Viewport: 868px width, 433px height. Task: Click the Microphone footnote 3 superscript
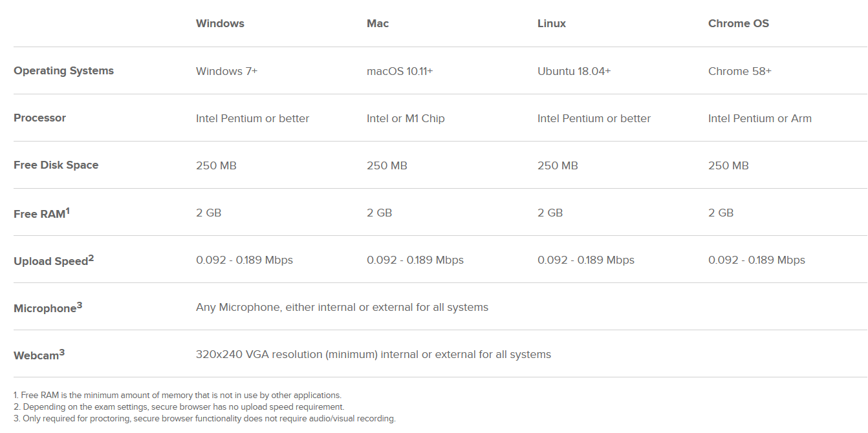click(80, 305)
